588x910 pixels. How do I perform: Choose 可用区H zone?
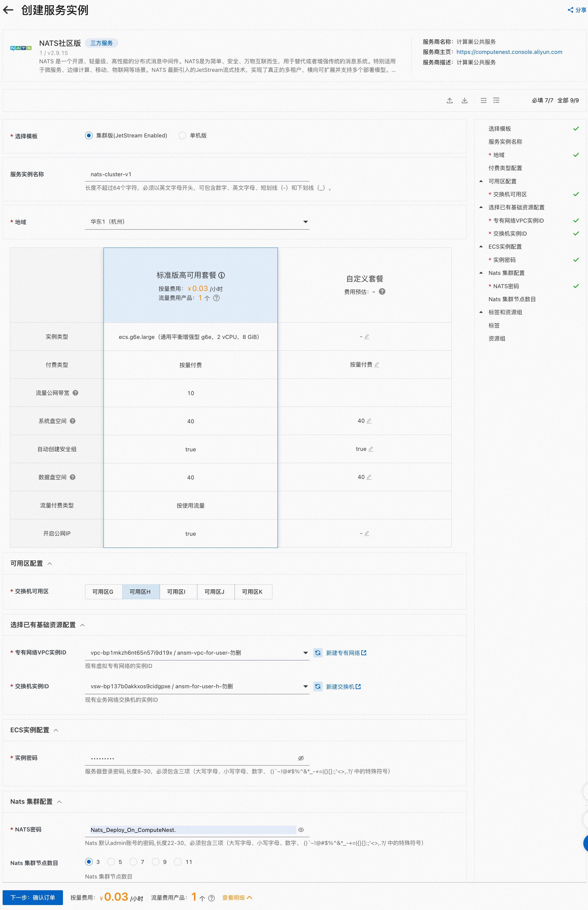click(x=140, y=591)
